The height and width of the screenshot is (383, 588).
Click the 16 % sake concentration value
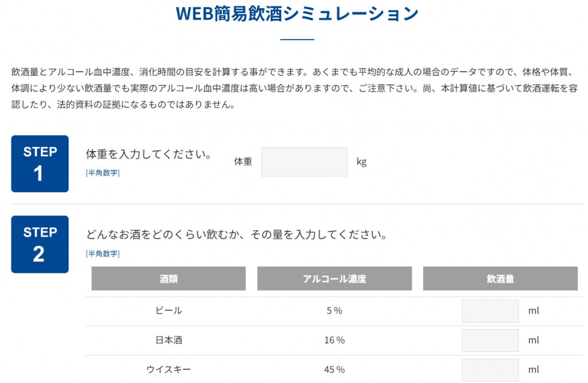coord(335,341)
